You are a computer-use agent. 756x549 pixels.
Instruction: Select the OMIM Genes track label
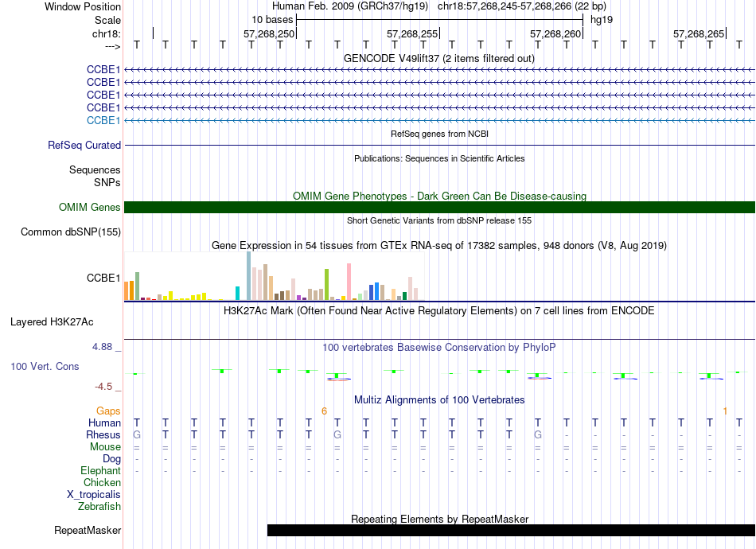point(90,207)
